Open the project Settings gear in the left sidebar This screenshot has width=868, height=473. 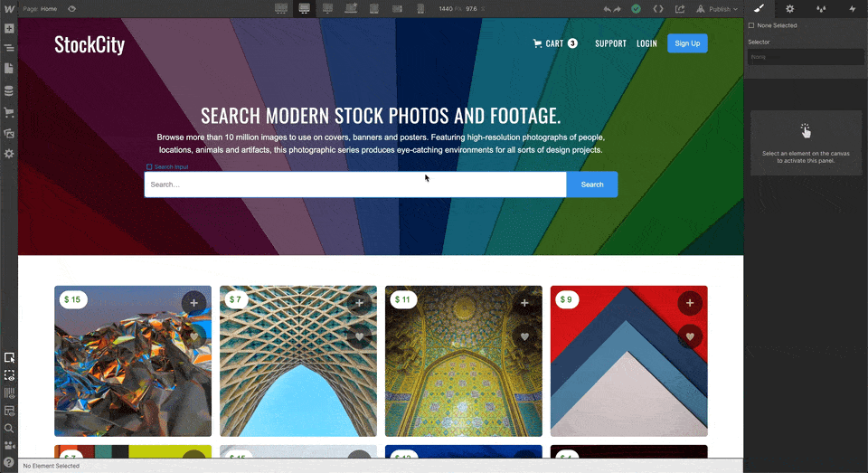(x=9, y=154)
